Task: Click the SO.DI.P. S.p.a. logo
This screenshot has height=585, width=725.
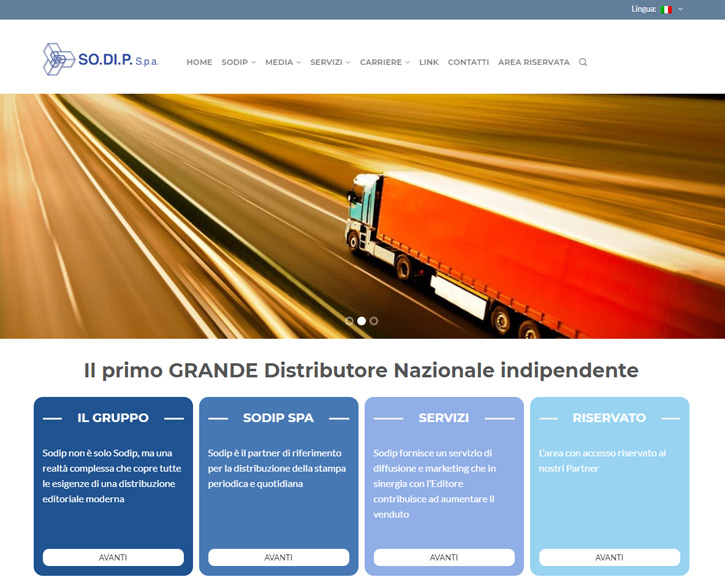Action: [100, 59]
